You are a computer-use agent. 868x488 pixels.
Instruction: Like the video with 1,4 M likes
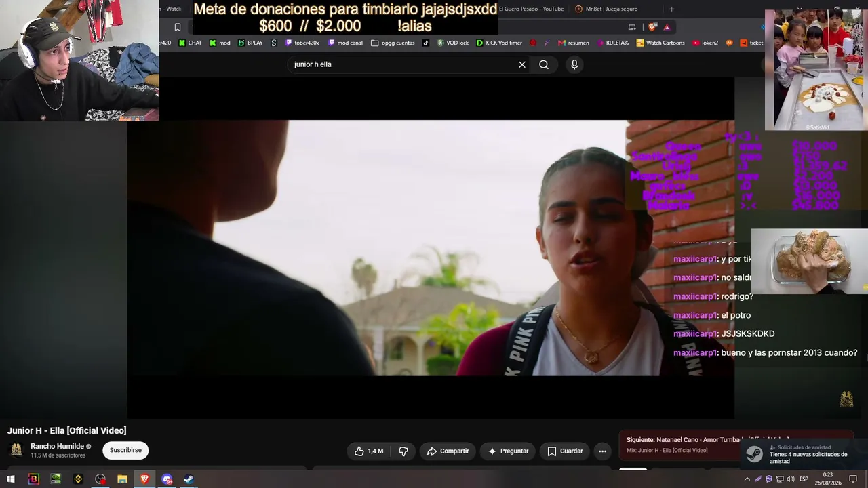pos(369,451)
